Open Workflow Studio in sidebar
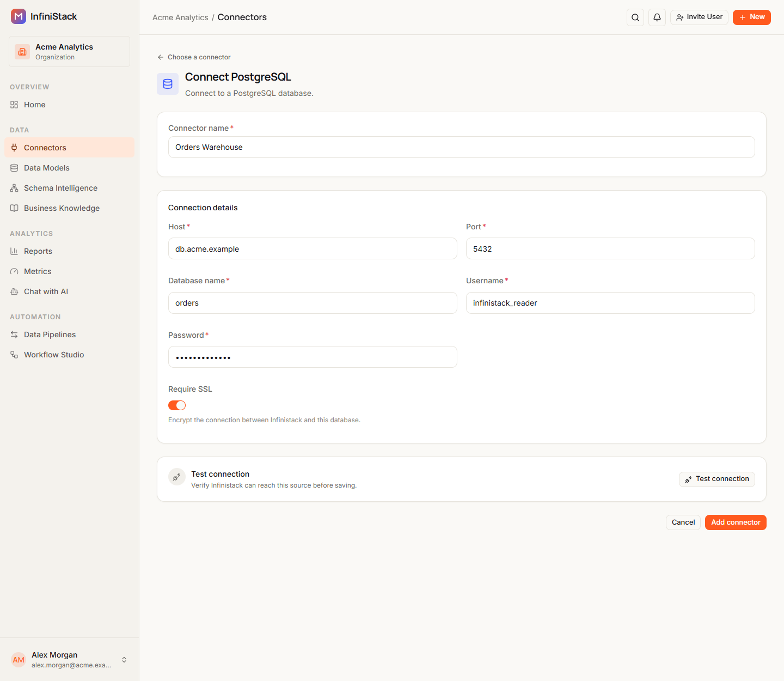Screen dimensions: 784x681 click(x=69, y=355)
